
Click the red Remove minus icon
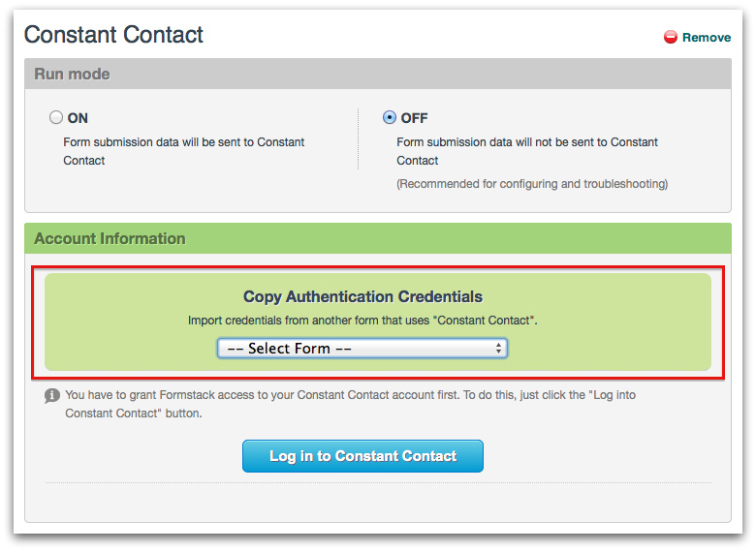[x=671, y=38]
